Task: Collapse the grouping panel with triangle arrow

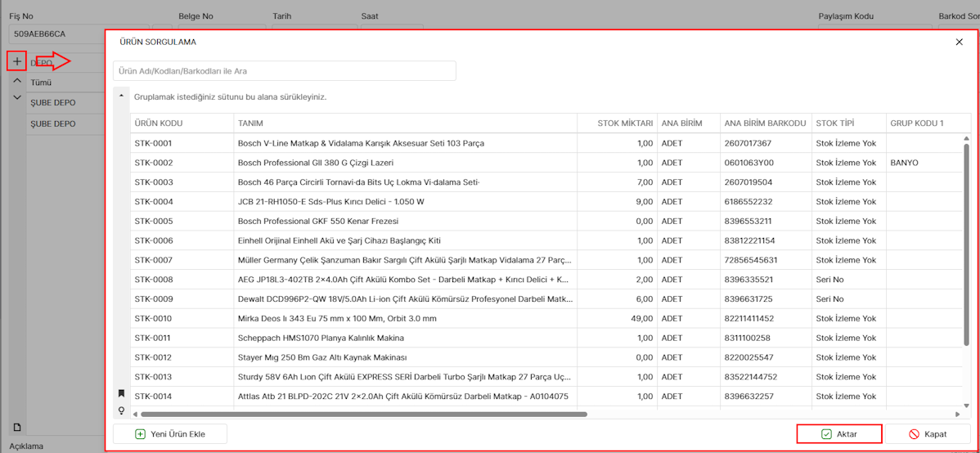Action: click(x=122, y=96)
